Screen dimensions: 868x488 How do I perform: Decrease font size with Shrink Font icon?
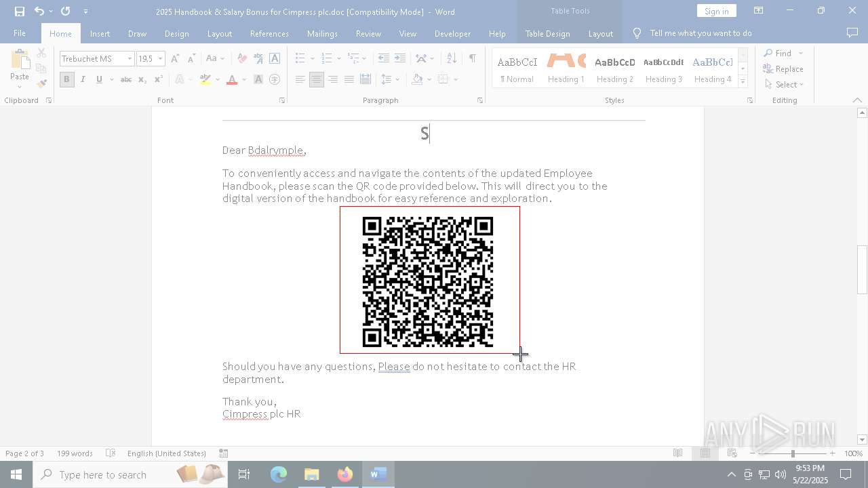click(x=191, y=59)
